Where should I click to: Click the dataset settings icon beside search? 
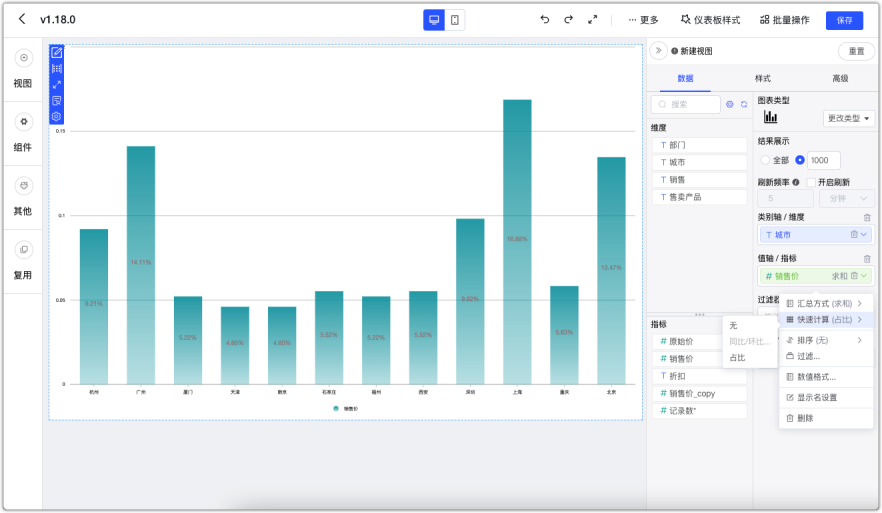click(x=730, y=104)
